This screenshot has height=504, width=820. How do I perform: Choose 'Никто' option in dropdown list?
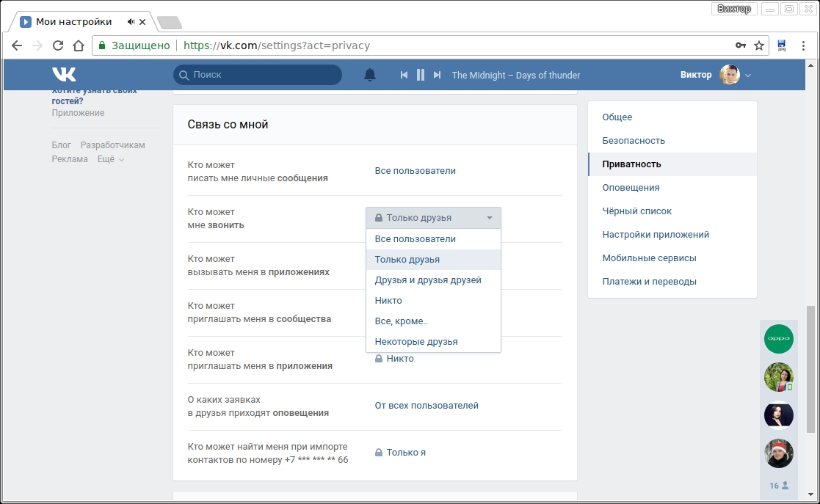[x=388, y=301]
